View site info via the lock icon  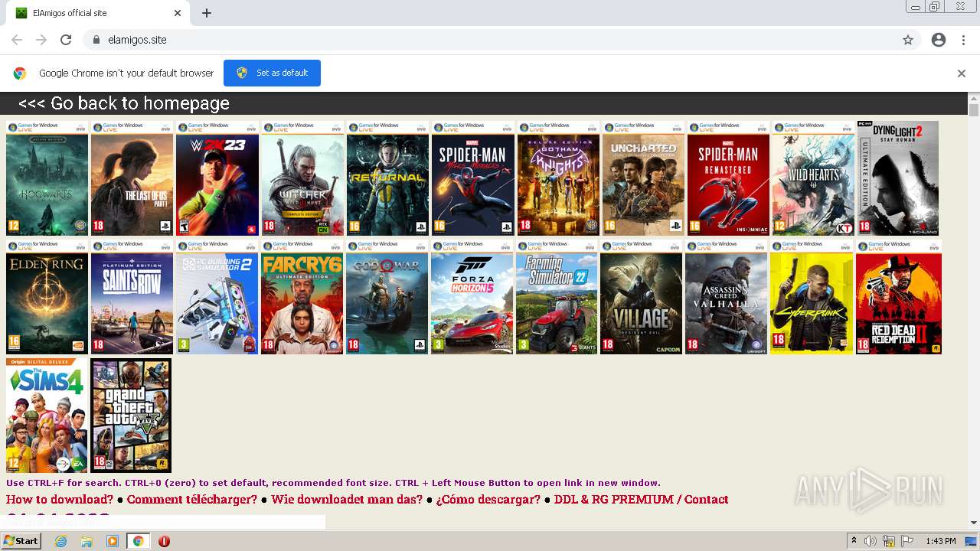[96, 40]
